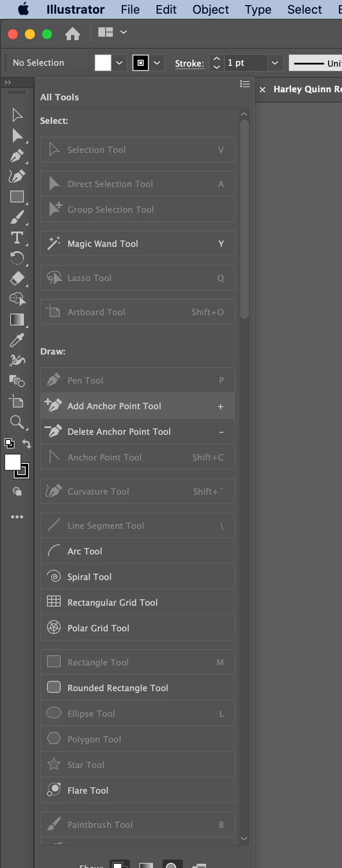This screenshot has width=342, height=868.
Task: Click the Stroke label link
Action: 189,63
